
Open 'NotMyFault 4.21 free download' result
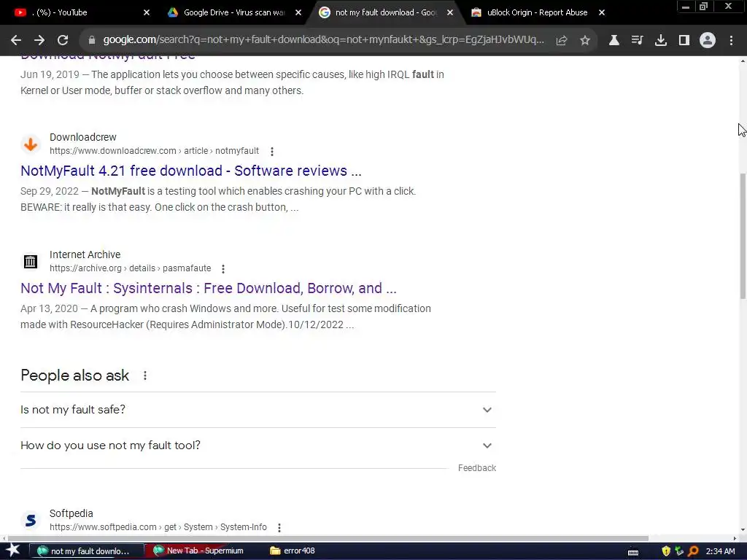tap(191, 171)
